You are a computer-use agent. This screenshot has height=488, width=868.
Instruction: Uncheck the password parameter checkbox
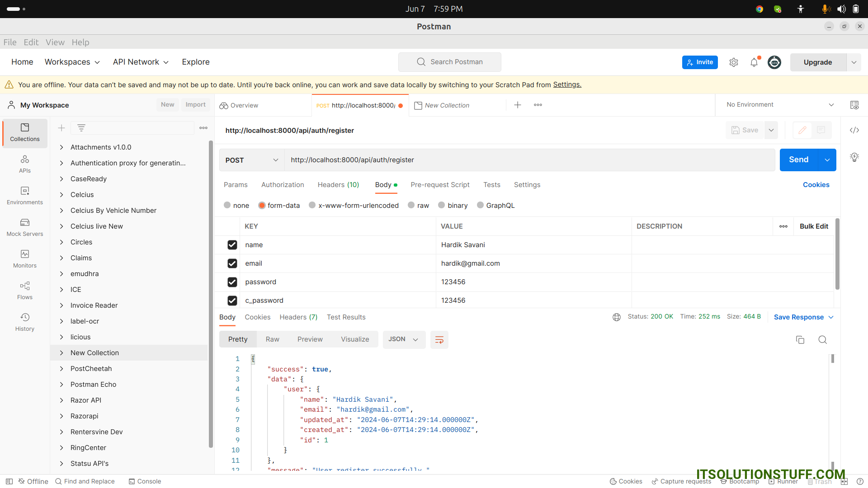tap(232, 282)
